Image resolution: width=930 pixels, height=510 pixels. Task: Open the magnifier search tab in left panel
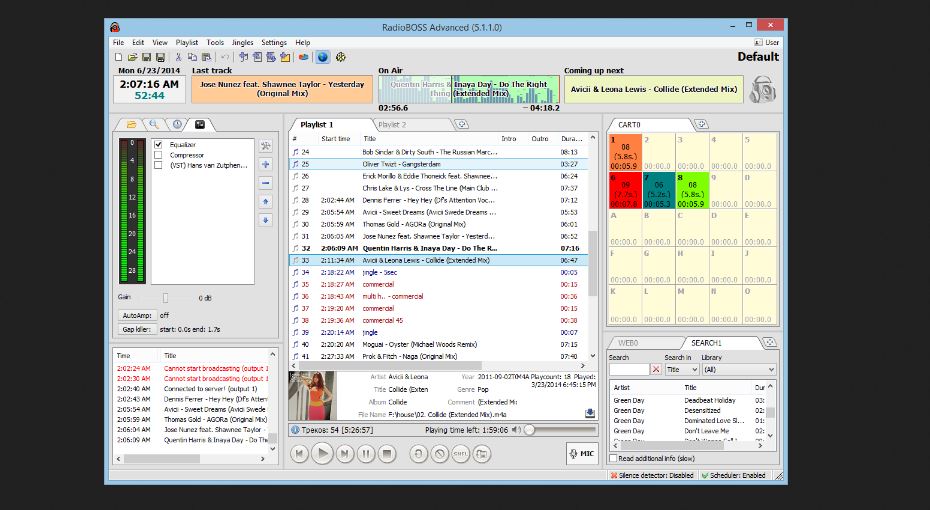pos(154,125)
